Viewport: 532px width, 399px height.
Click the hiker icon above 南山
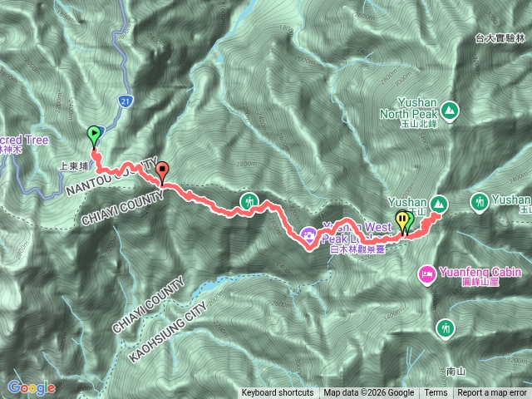pos(446,329)
